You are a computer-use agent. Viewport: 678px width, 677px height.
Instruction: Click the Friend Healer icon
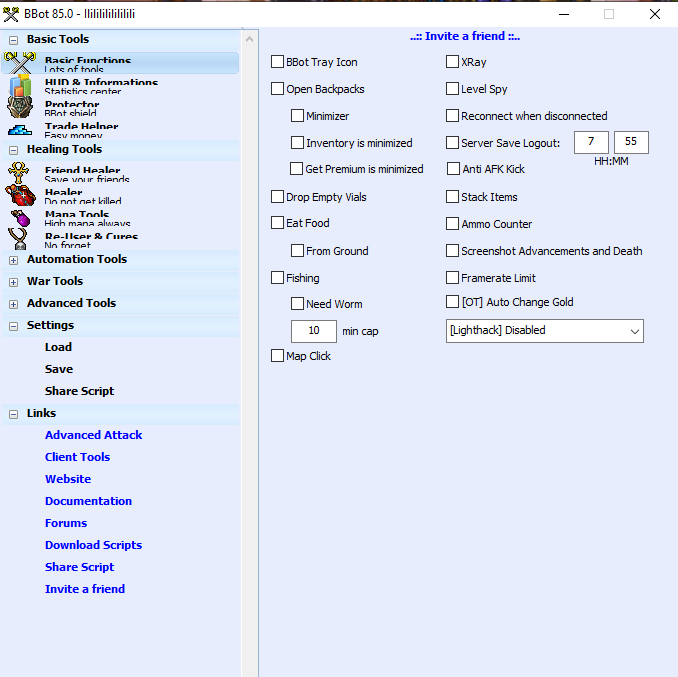point(21,173)
